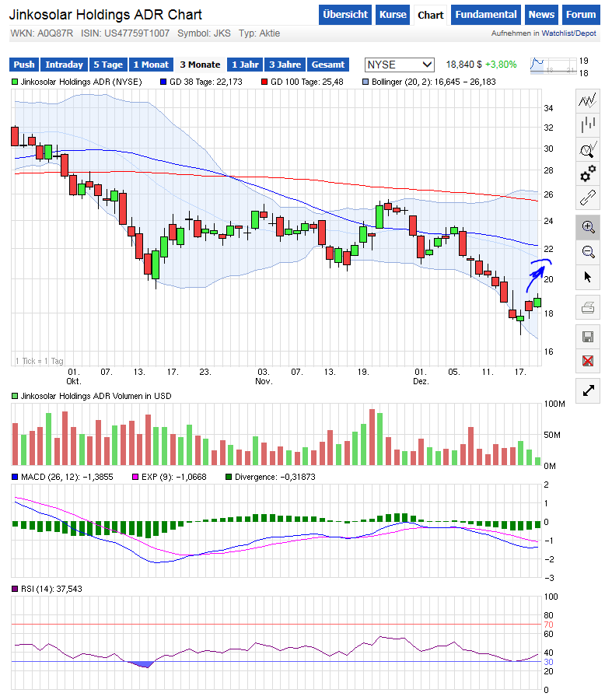Save chart settings with floppy disk icon
The height and width of the screenshot is (700, 605).
click(588, 337)
